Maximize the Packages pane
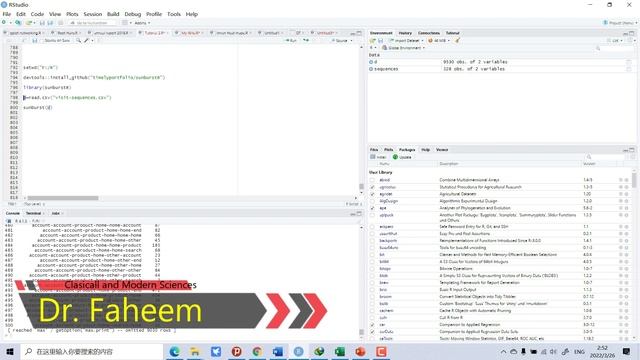This screenshot has height=360, width=640. tap(632, 150)
